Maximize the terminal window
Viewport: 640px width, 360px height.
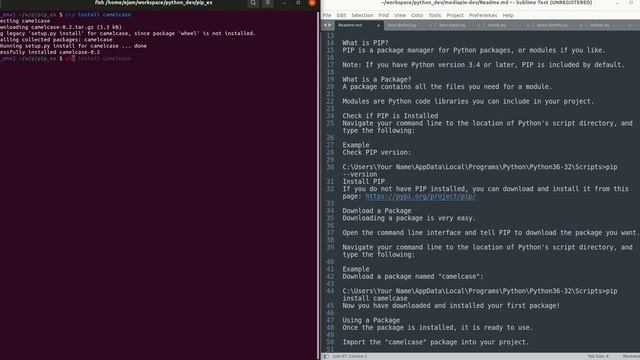tap(298, 3)
